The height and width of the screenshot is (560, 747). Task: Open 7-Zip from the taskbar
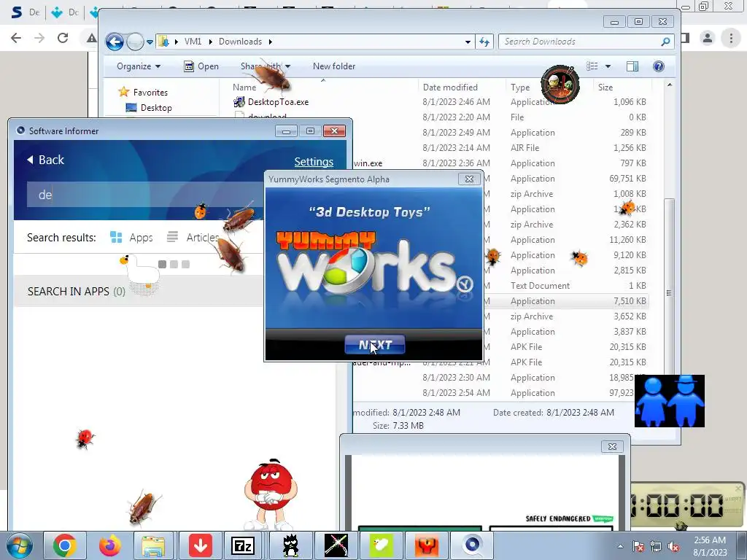tap(243, 545)
